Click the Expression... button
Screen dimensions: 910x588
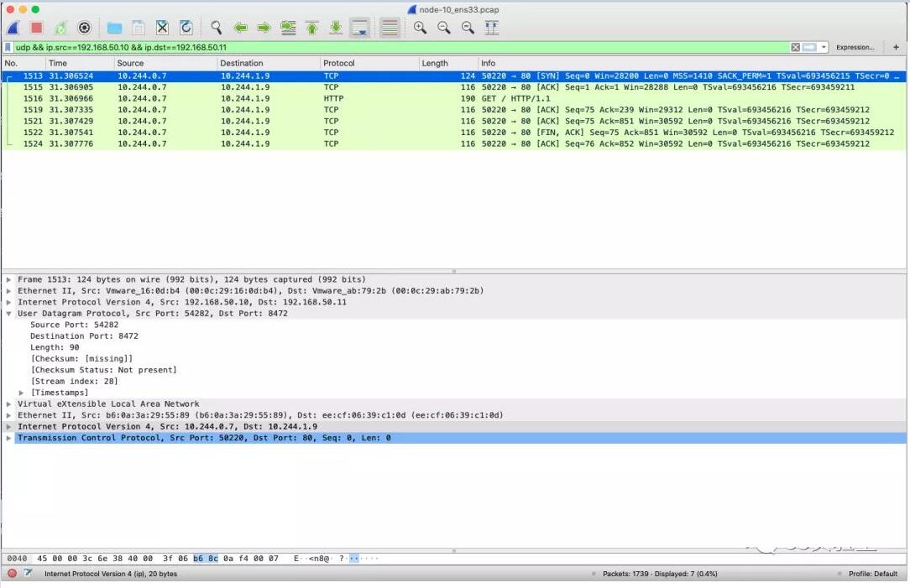point(855,47)
